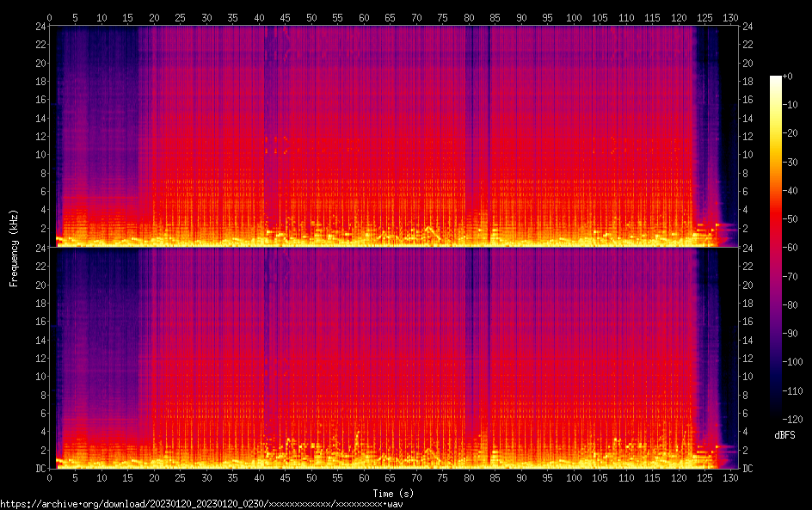Click the dark vertical gap near 84 seconds in upper channel

tap(489, 129)
